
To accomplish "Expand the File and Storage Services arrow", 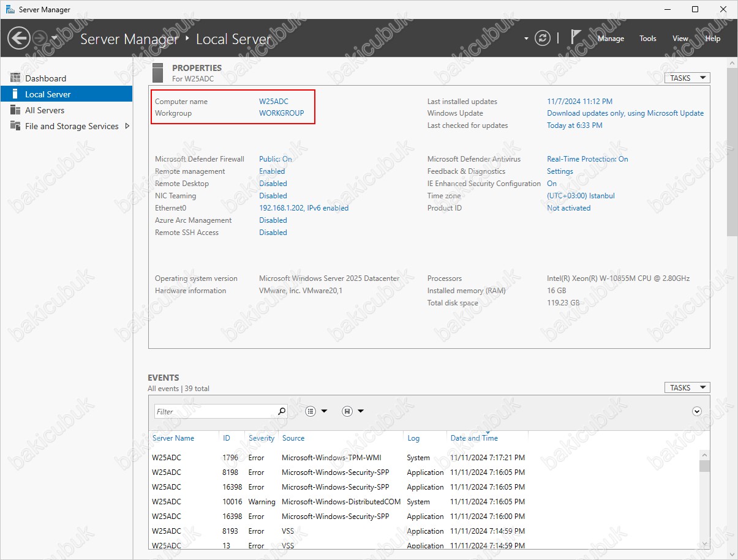I will (x=127, y=126).
